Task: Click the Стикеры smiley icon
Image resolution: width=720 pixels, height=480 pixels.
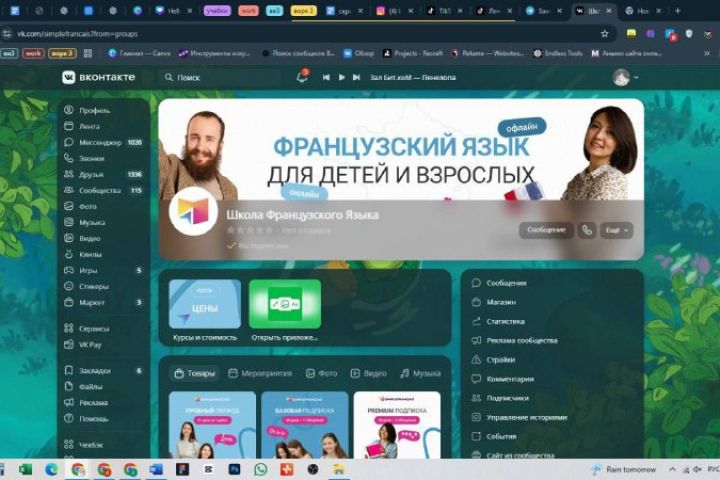Action: pos(69,286)
